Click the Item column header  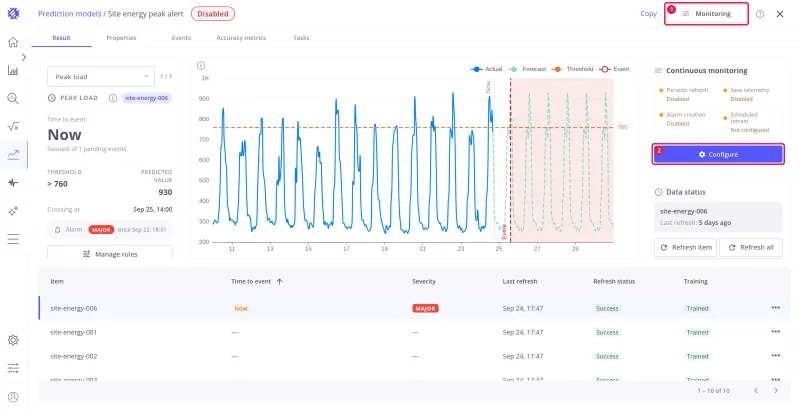coord(57,281)
